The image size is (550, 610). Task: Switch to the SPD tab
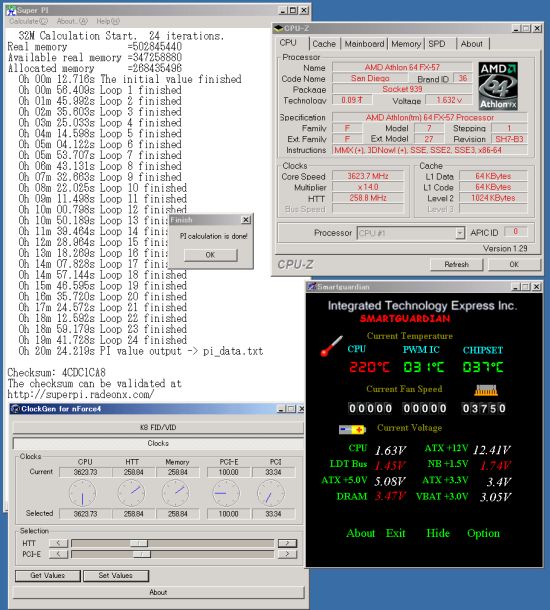coord(437,44)
